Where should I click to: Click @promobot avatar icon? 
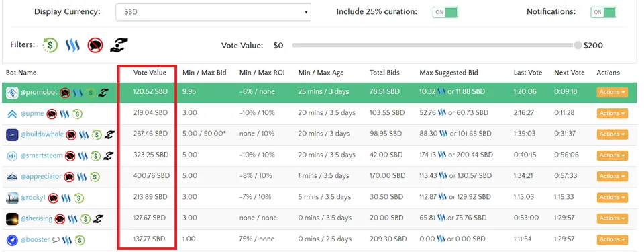12,93
